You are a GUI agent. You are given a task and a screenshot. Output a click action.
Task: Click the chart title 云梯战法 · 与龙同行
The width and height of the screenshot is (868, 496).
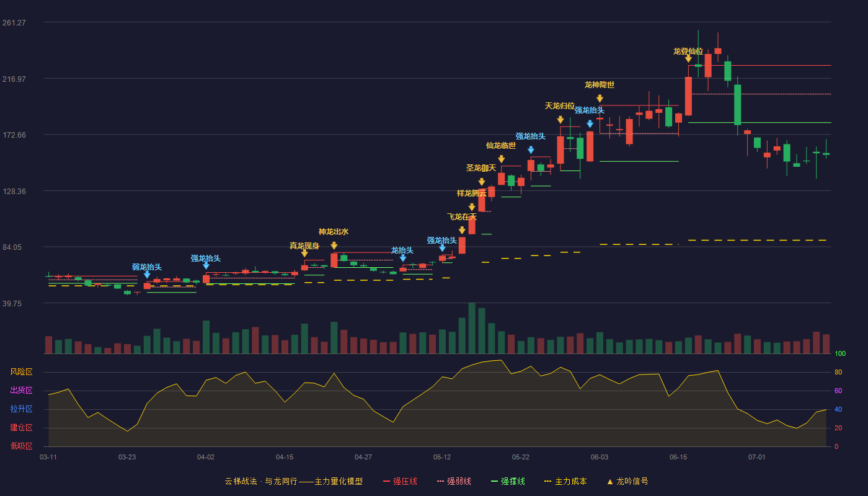261,481
